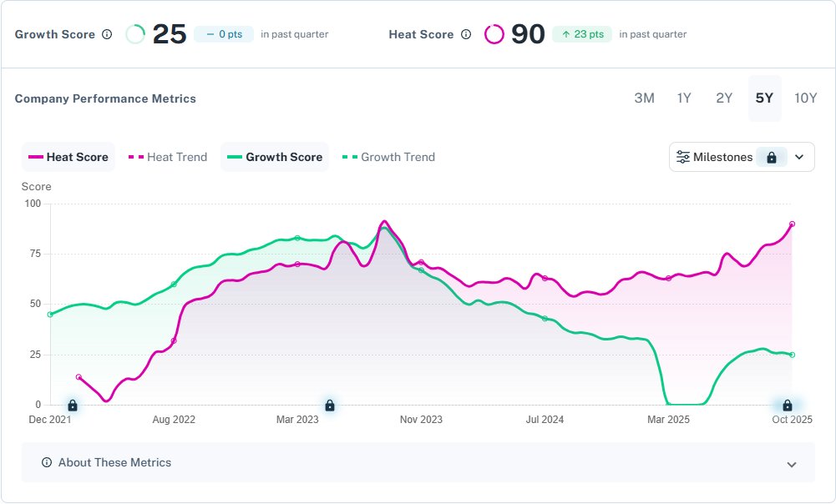Click the 23 pts heat change badge
836x504 pixels.
[582, 35]
